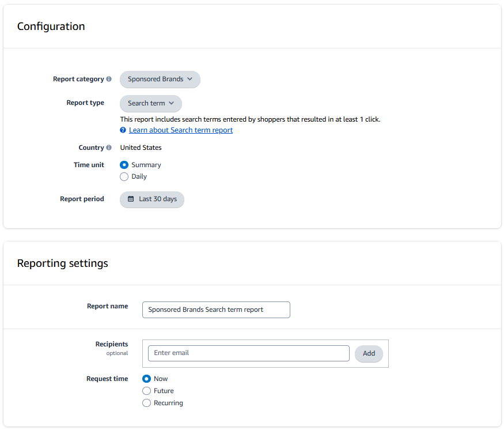The width and height of the screenshot is (504, 430).
Task: Click the Report category info icon
Action: [x=109, y=79]
